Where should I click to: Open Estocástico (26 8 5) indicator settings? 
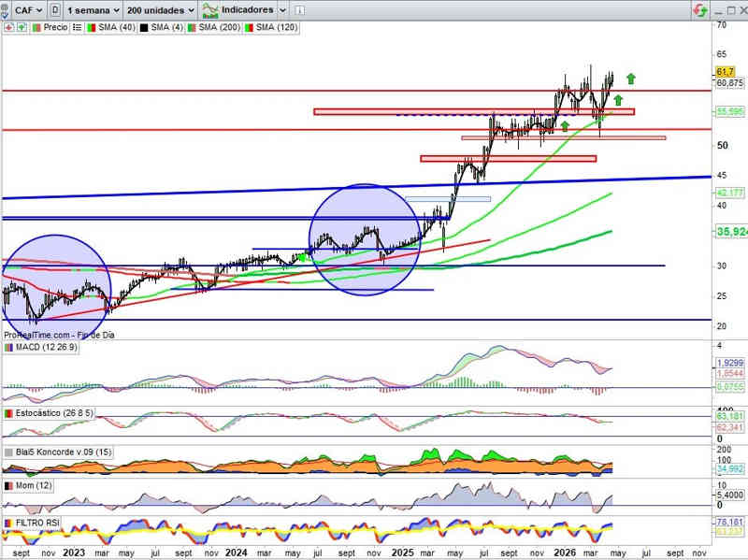[x=54, y=413]
